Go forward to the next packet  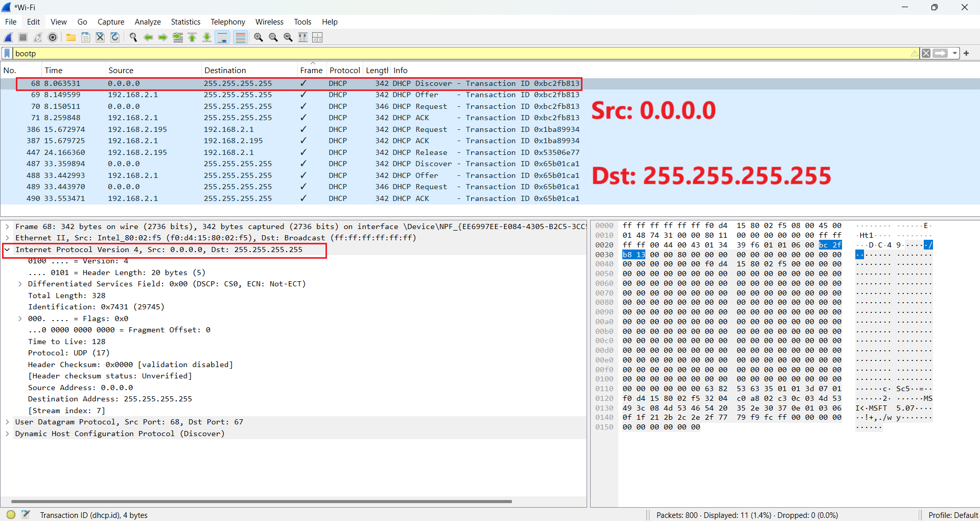(163, 37)
